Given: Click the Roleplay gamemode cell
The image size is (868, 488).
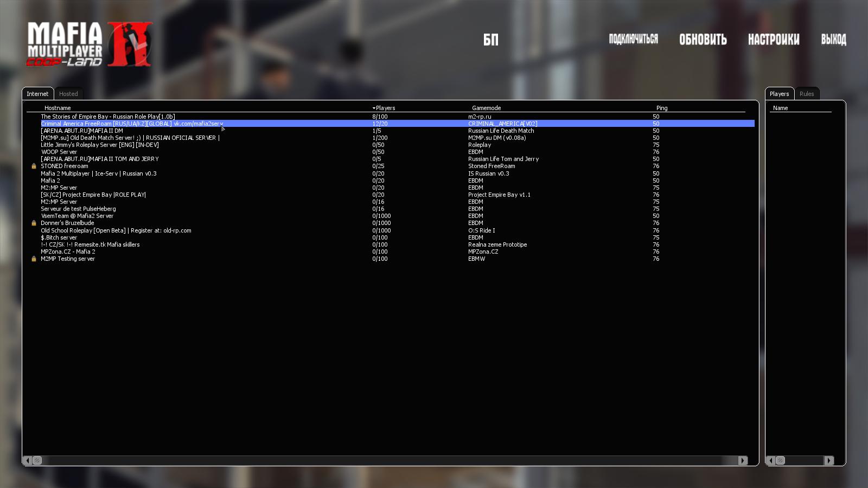Looking at the screenshot, I should [x=480, y=145].
